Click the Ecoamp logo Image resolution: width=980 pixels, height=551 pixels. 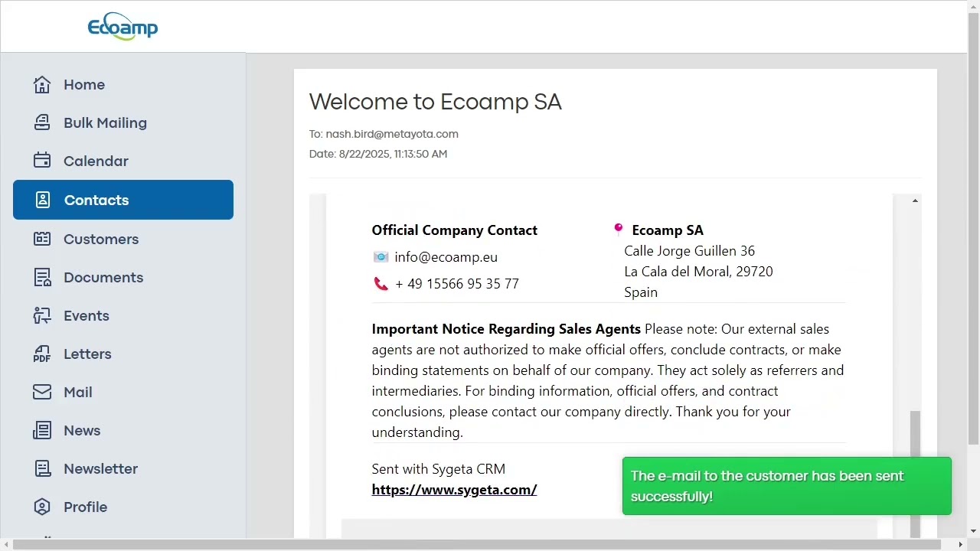tap(122, 27)
